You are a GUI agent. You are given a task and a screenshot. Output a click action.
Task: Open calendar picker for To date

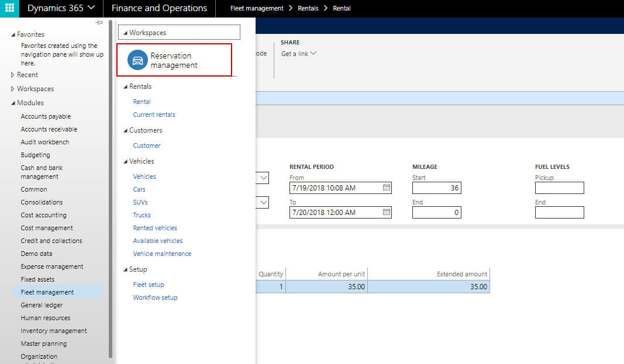tap(387, 212)
